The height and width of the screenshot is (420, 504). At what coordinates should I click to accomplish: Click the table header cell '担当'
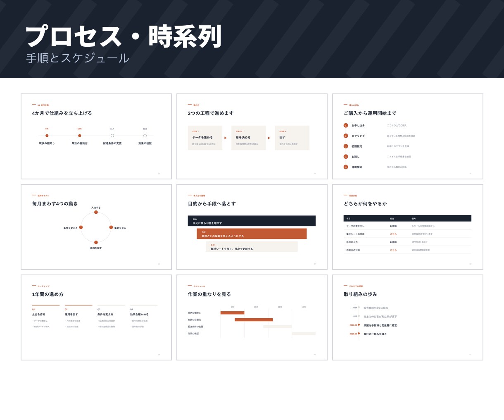(392, 218)
